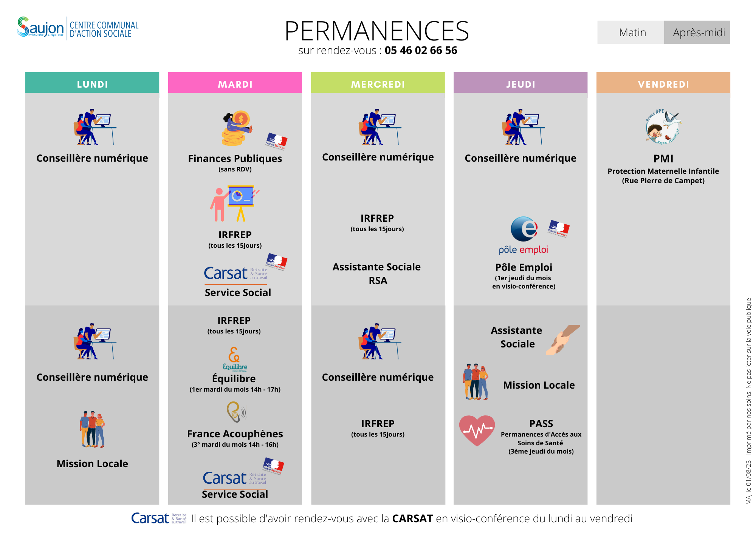Viewport: 756px width, 534px height.
Task: Click the Mission Locale people icon under Lundi
Action: coord(92,429)
